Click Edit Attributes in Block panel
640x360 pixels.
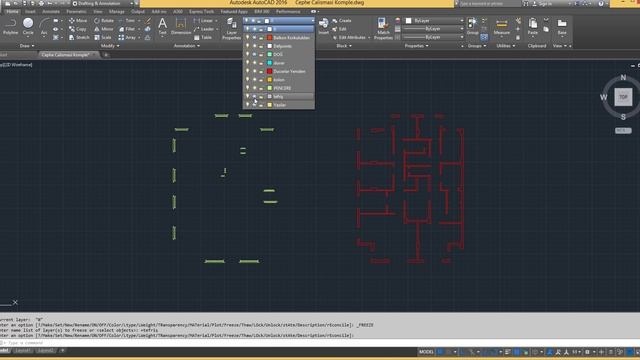click(351, 37)
